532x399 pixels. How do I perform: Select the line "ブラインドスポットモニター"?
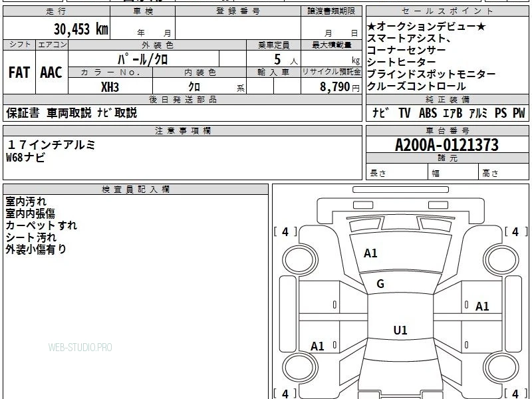click(x=431, y=74)
